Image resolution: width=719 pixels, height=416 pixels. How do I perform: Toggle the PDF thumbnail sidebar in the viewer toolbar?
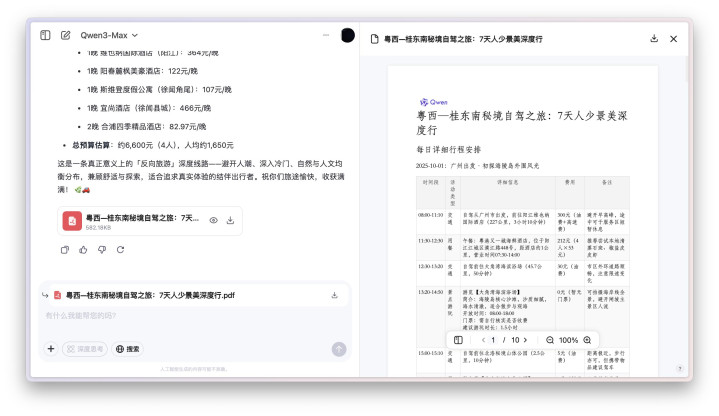tap(458, 340)
